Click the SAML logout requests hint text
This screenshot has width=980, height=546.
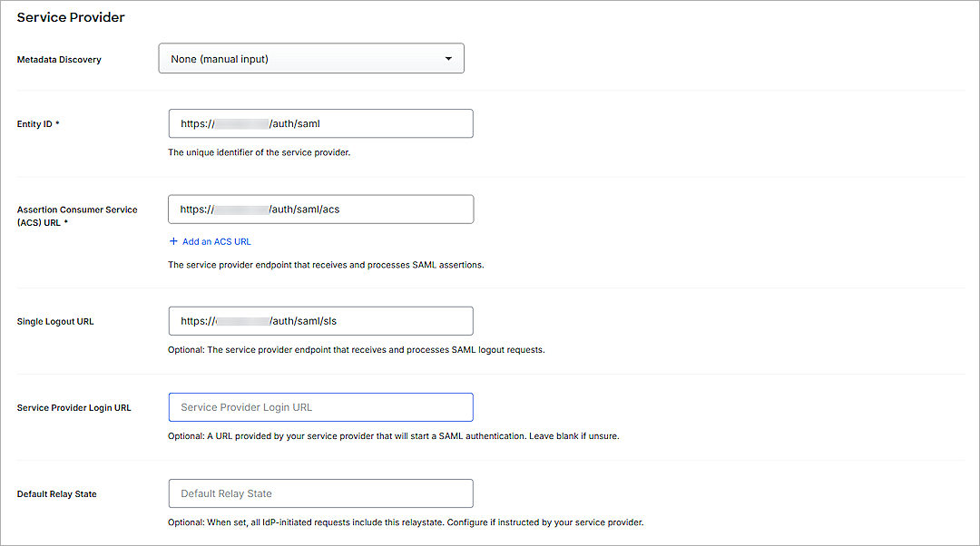click(356, 350)
